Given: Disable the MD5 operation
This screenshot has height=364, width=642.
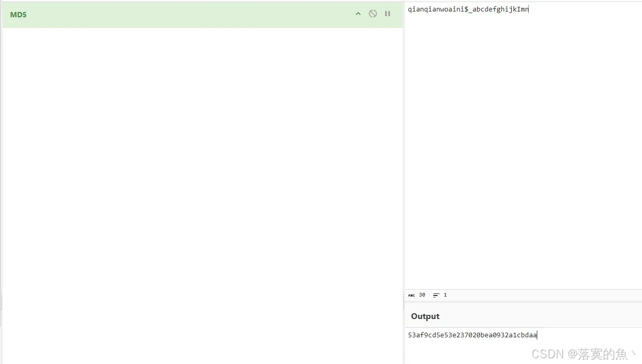Looking at the screenshot, I should tap(373, 14).
